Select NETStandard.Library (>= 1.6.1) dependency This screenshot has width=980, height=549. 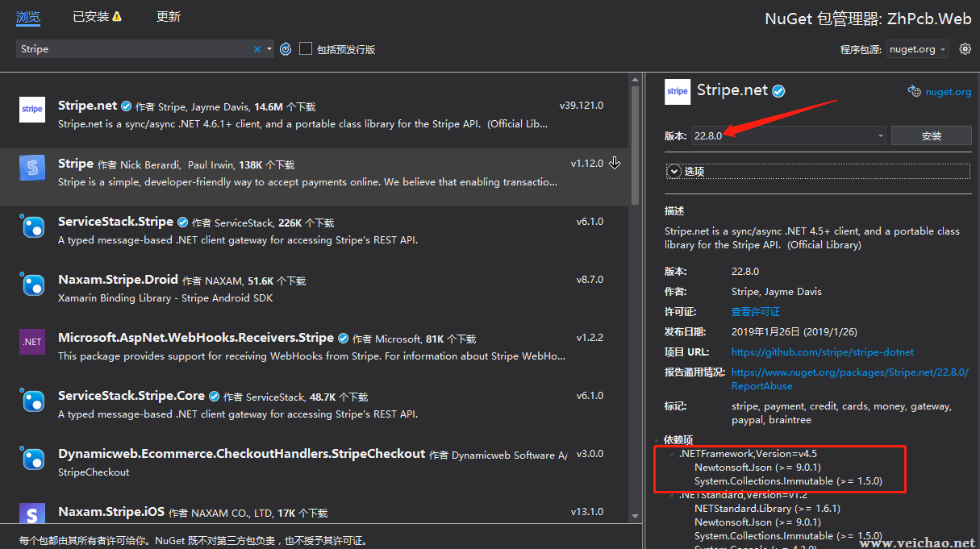click(x=767, y=509)
